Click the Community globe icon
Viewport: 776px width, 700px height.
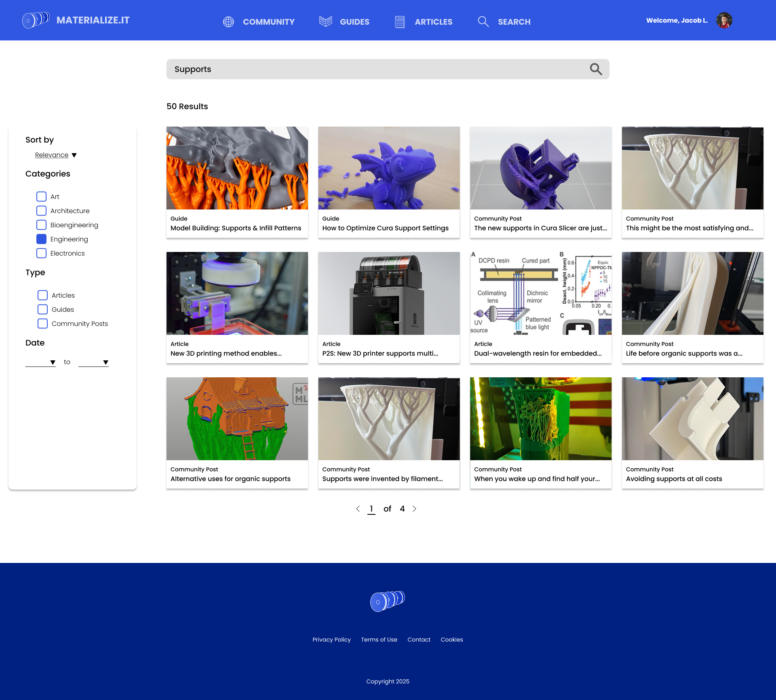(228, 22)
